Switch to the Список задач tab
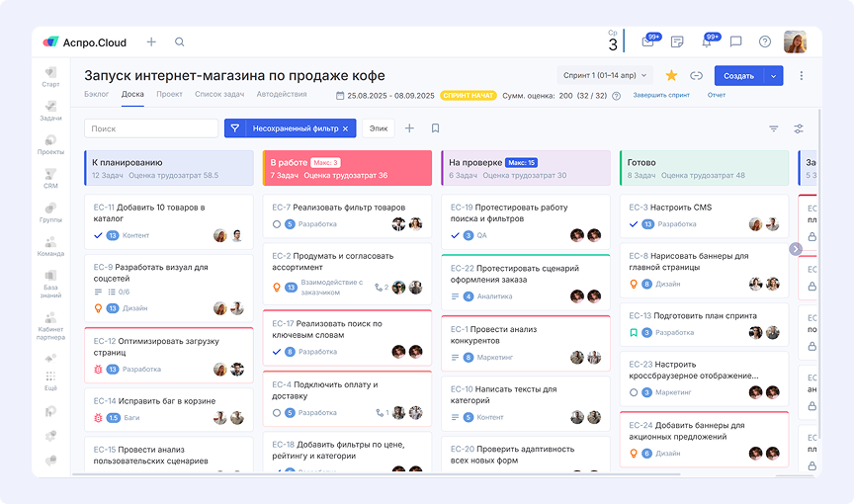 coord(219,95)
